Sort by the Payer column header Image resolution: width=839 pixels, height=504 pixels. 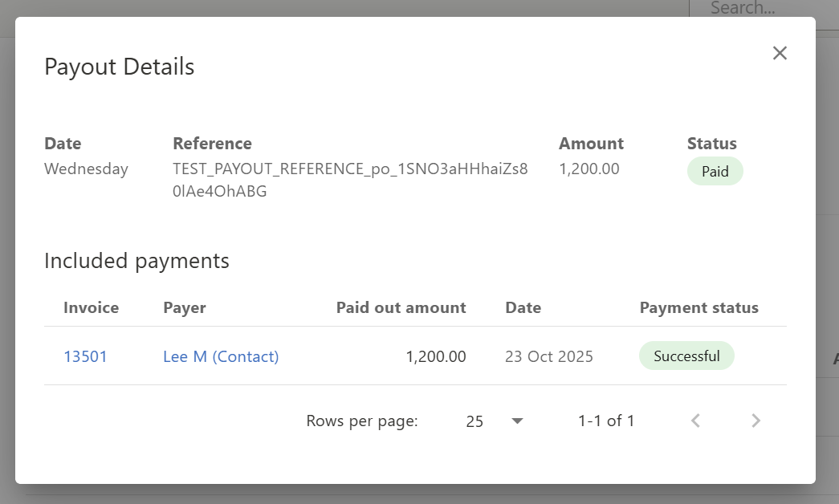[185, 307]
